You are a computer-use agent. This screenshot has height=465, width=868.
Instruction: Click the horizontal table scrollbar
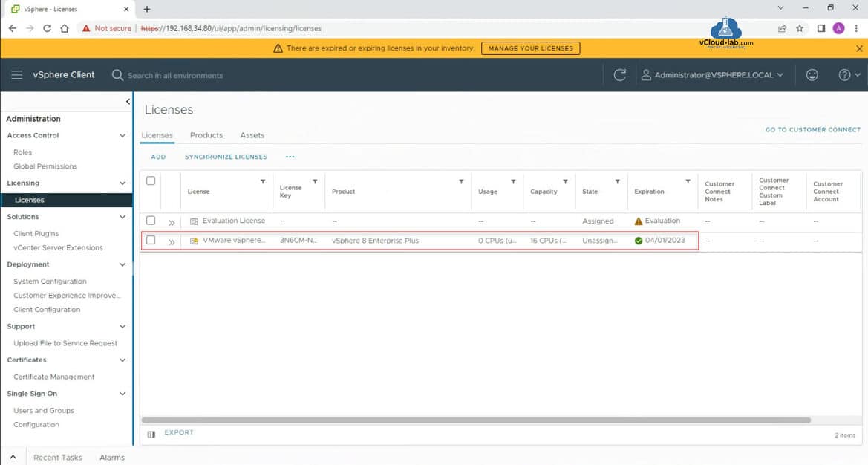click(x=476, y=420)
